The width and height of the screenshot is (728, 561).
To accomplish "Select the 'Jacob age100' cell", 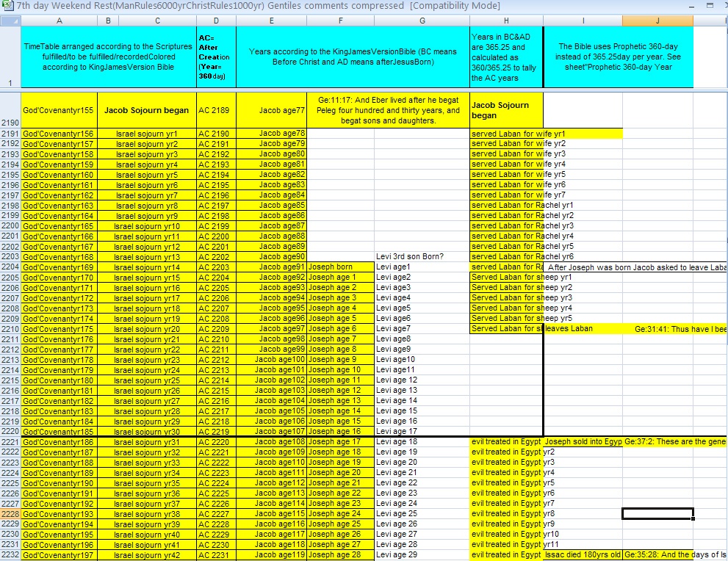I will 271,359.
